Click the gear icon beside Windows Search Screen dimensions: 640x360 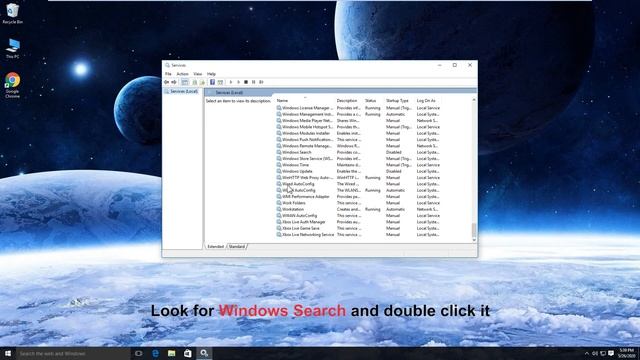279,152
